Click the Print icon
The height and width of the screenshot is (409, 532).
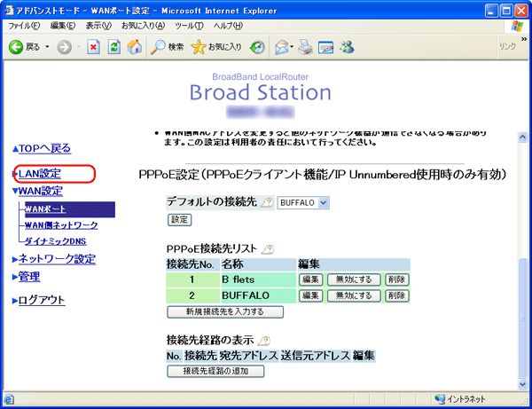pyautogui.click(x=305, y=47)
